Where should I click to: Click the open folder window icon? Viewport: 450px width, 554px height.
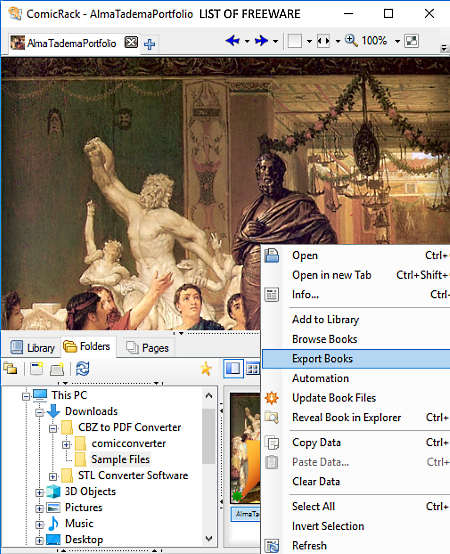(x=11, y=369)
